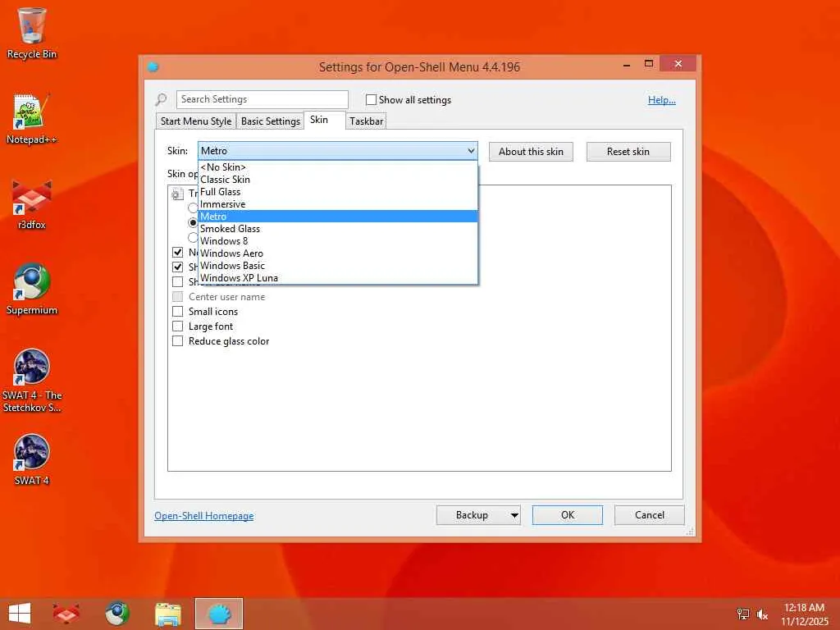This screenshot has height=630, width=840.
Task: Launch r3dfox from the taskbar
Action: [66, 614]
